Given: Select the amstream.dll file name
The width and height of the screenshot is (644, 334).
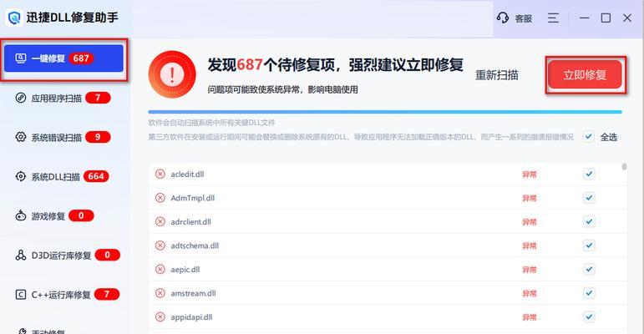Looking at the screenshot, I should (x=193, y=293).
